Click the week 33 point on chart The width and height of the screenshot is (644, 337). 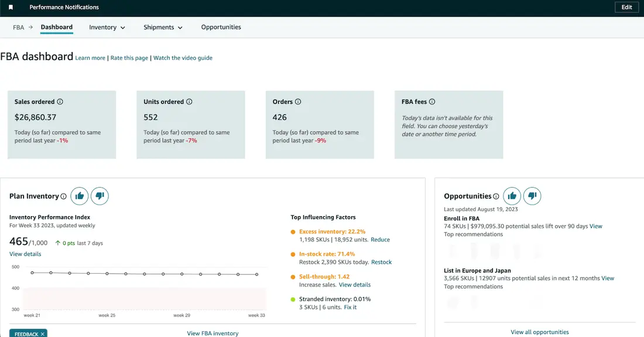(x=256, y=274)
